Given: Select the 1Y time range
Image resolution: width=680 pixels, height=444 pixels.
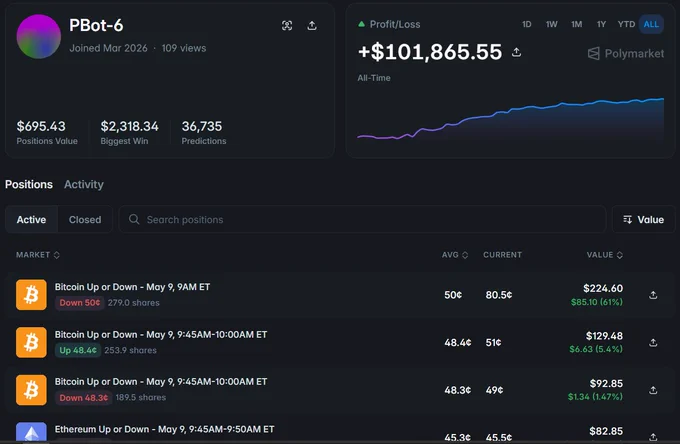Looking at the screenshot, I should [x=601, y=24].
